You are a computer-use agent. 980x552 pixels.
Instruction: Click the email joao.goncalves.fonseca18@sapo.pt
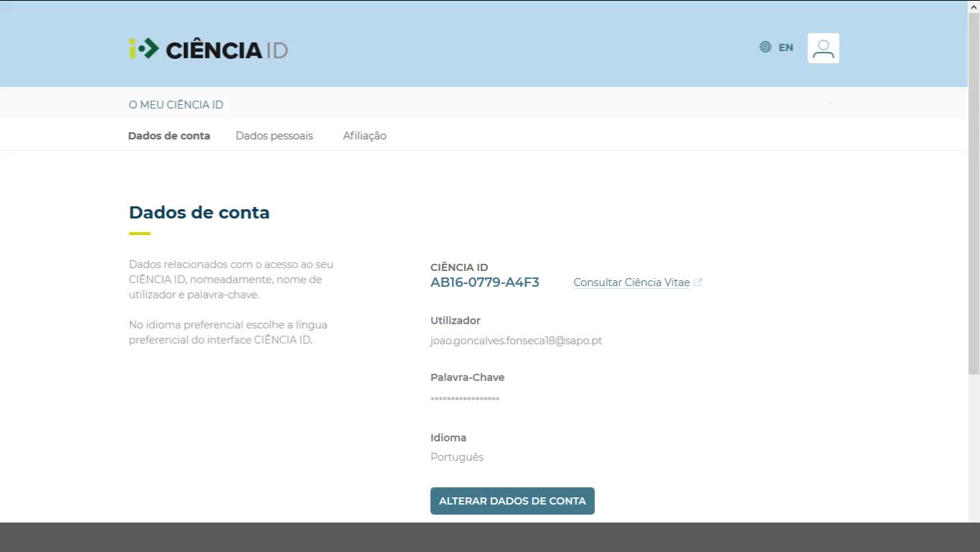pos(516,341)
